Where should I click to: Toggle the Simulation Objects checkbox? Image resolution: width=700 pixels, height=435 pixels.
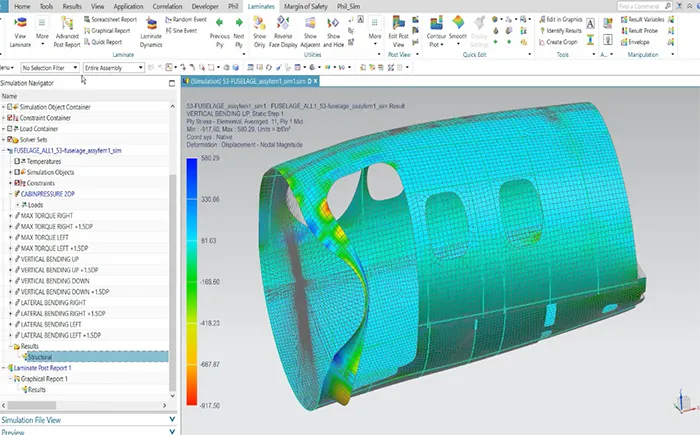tap(17, 172)
